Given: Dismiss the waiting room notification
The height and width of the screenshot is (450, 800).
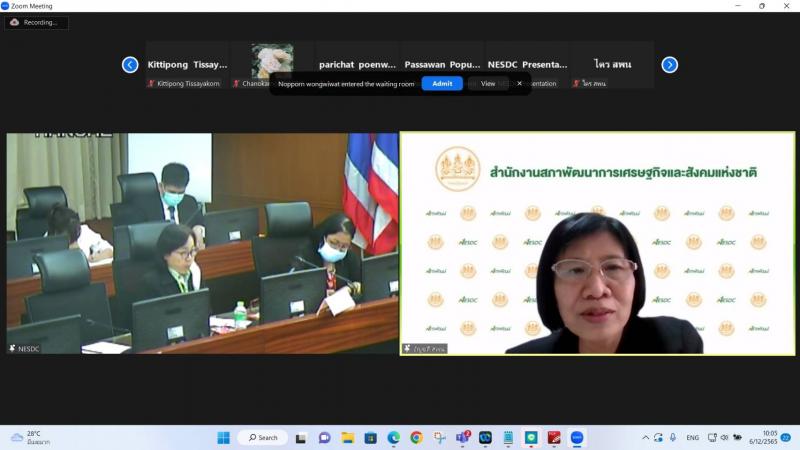Looking at the screenshot, I should [519, 84].
